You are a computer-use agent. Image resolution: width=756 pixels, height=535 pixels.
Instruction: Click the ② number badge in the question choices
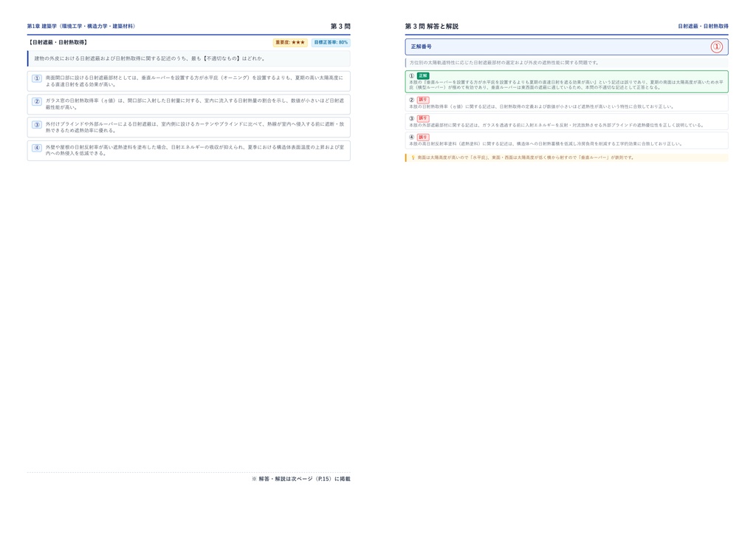(37, 101)
